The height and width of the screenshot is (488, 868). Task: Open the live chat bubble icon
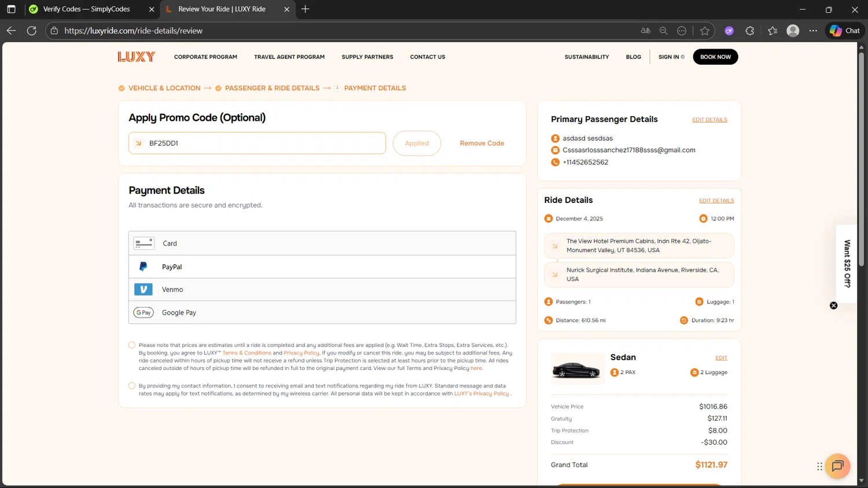tap(837, 466)
